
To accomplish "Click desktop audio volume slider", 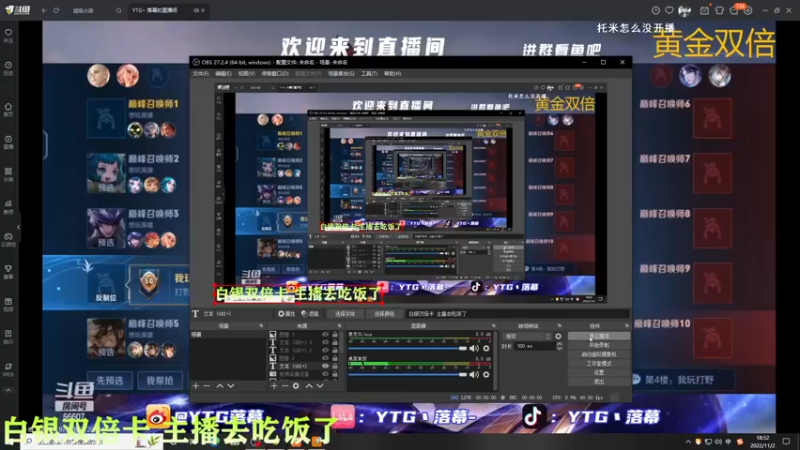I will (x=408, y=374).
